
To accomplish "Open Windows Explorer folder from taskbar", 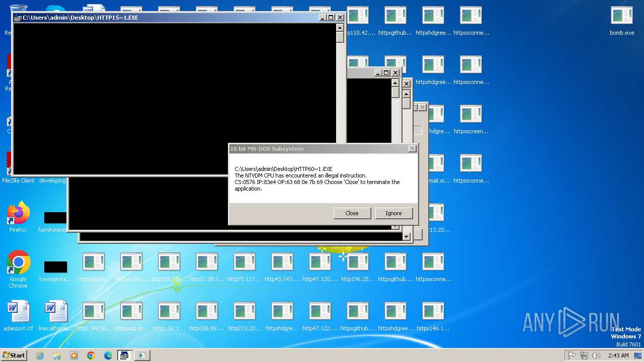I will [x=57, y=355].
